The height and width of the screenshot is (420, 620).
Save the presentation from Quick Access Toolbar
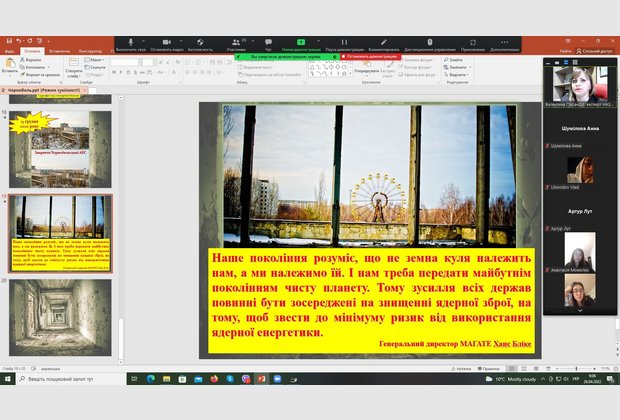point(9,41)
